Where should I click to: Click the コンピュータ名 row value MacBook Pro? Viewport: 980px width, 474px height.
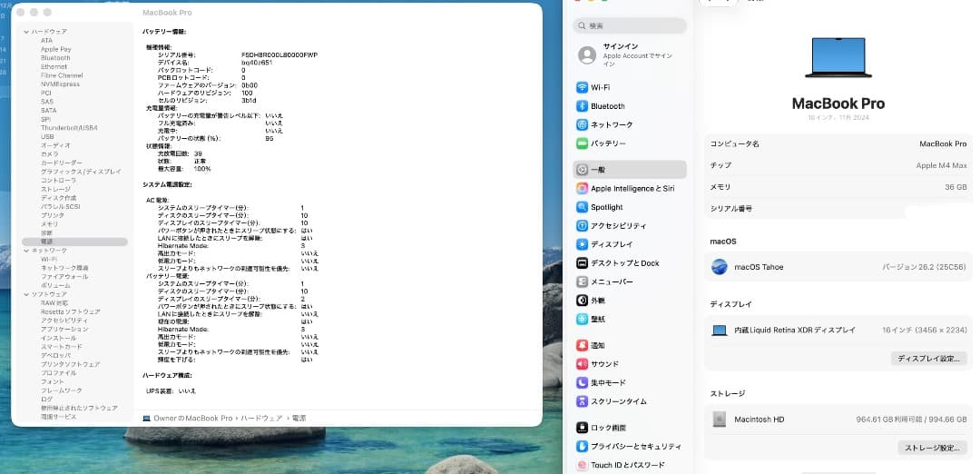point(943,143)
